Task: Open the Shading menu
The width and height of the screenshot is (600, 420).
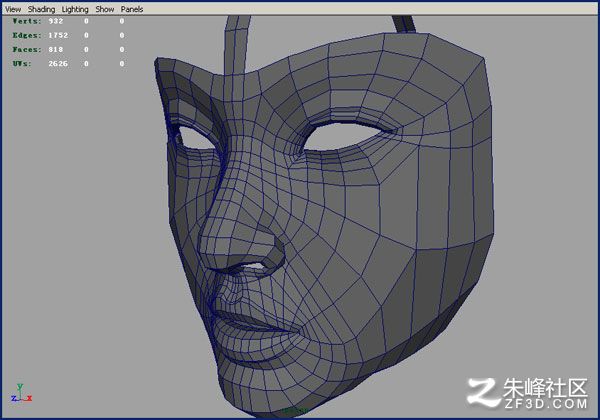Action: [41, 9]
